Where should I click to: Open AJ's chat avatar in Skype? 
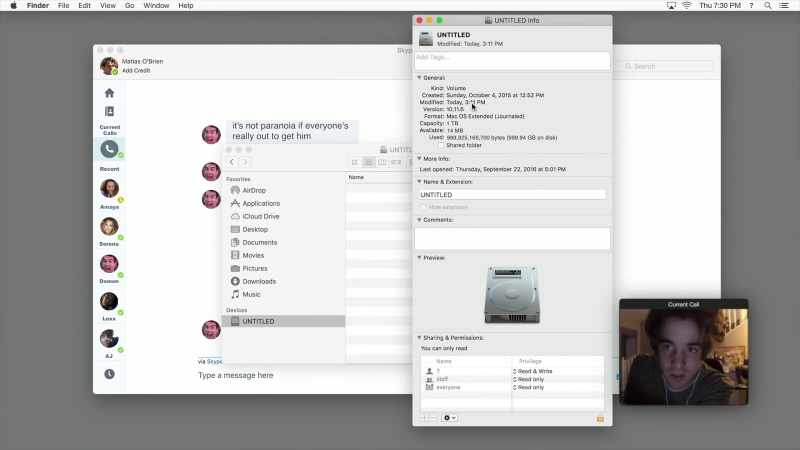coord(109,339)
